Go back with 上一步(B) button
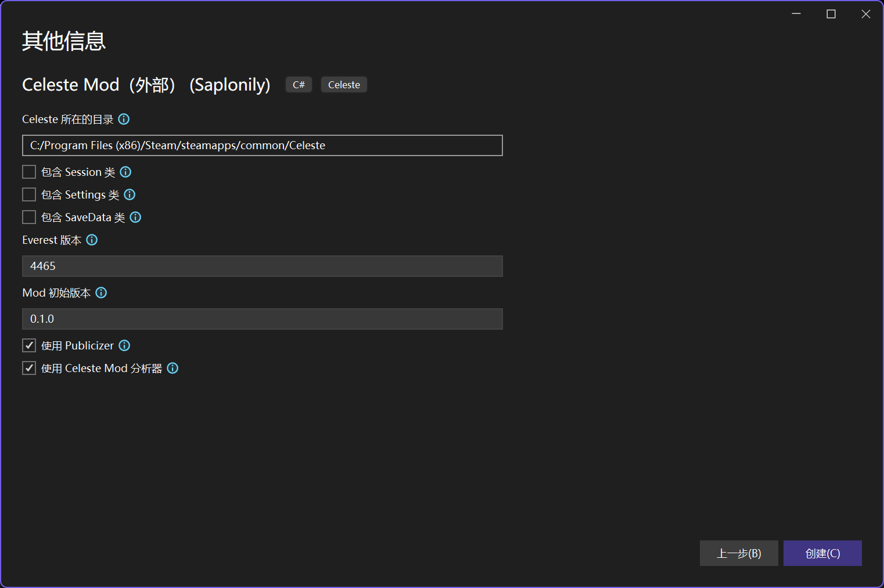This screenshot has height=588, width=884. pos(738,553)
